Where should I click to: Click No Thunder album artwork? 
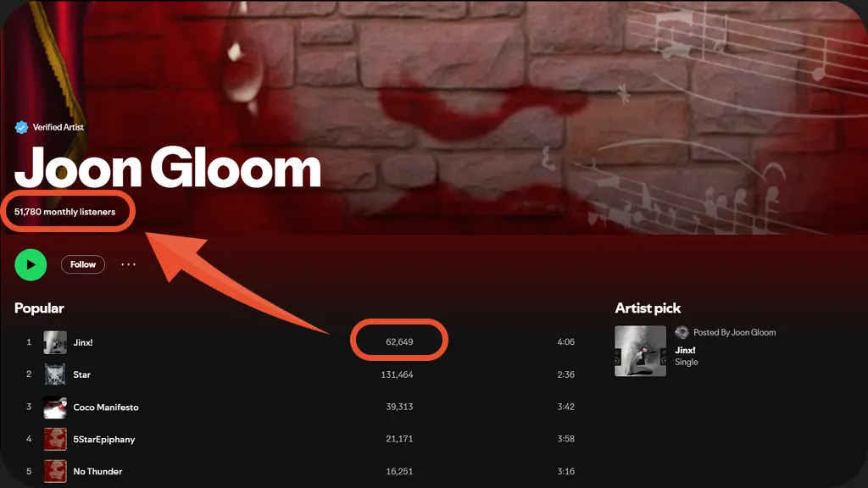pyautogui.click(x=55, y=471)
